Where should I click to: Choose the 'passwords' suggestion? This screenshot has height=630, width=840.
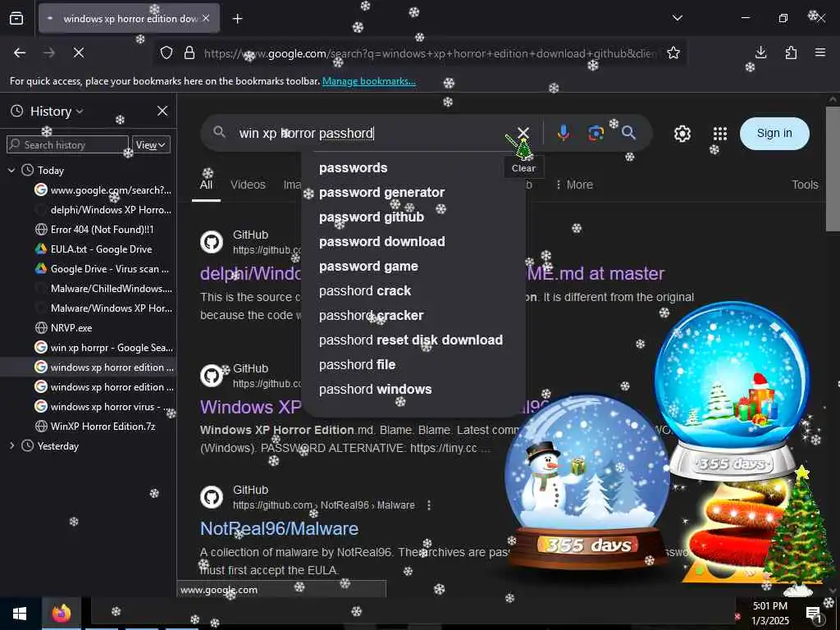coord(413,167)
